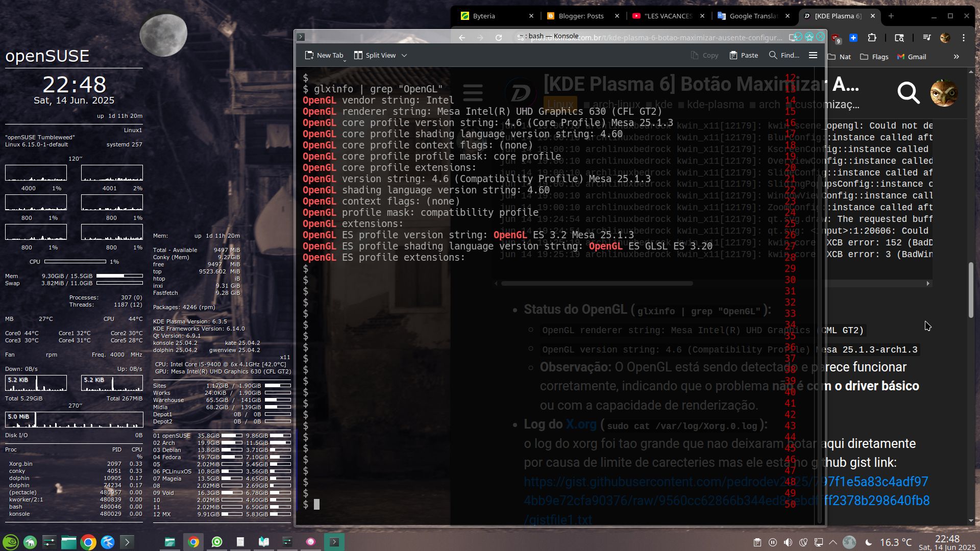This screenshot has height=551, width=980.
Task: Launch Konsole from the quick launcher
Action: point(127,542)
